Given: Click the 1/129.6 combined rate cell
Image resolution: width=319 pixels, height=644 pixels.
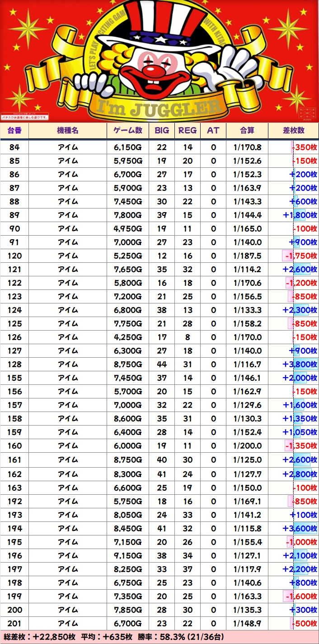Looking at the screenshot, I should (x=247, y=405).
